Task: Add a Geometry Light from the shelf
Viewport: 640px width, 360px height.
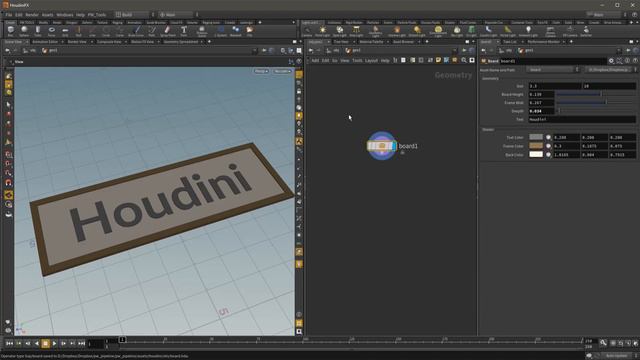Action: pyautogui.click(x=376, y=31)
